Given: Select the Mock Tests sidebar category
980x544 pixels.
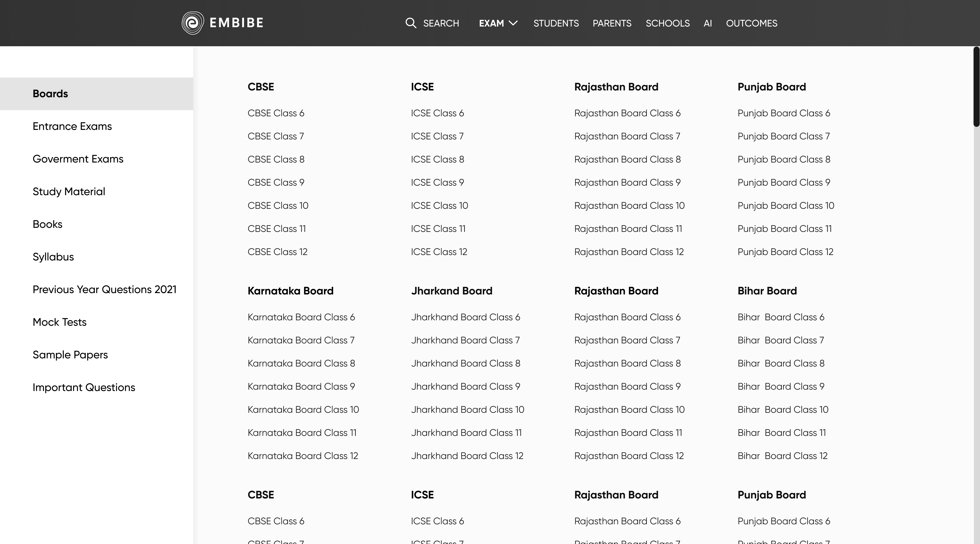Looking at the screenshot, I should coord(97,322).
